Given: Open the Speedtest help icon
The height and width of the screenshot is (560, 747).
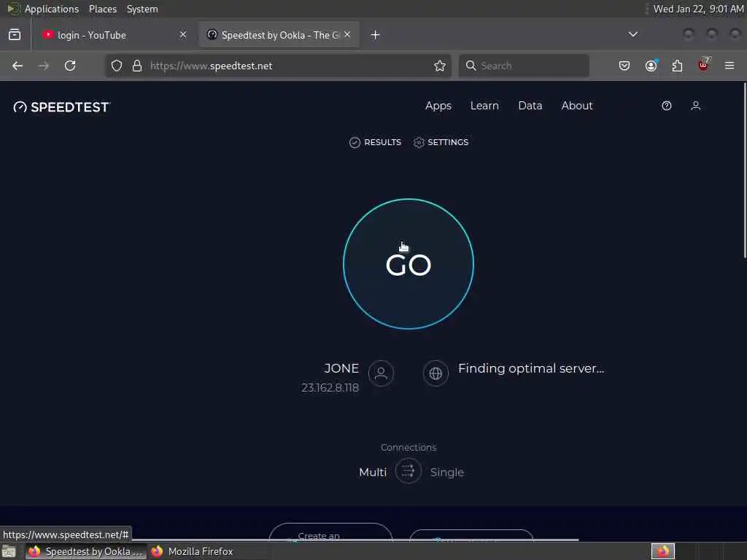Looking at the screenshot, I should 667,106.
